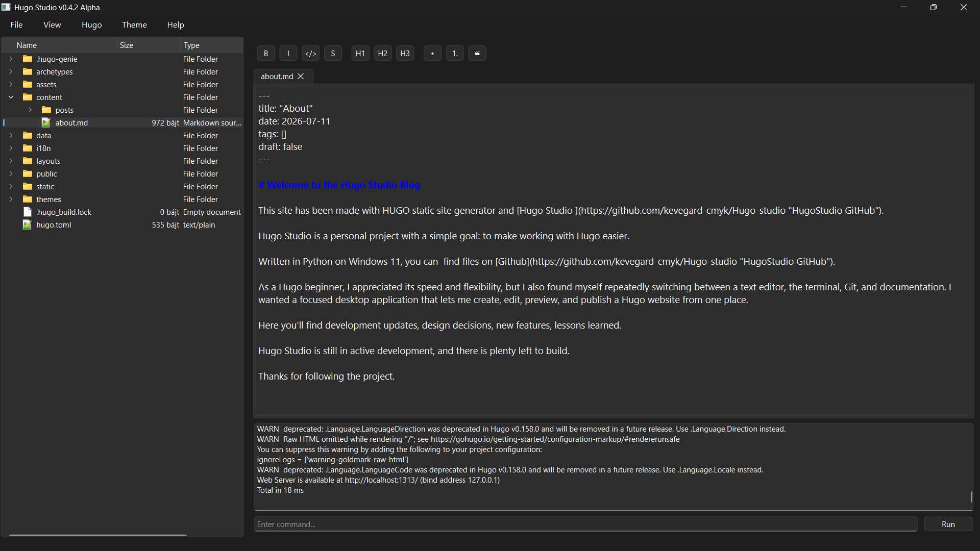Insert H1 heading

(x=360, y=53)
